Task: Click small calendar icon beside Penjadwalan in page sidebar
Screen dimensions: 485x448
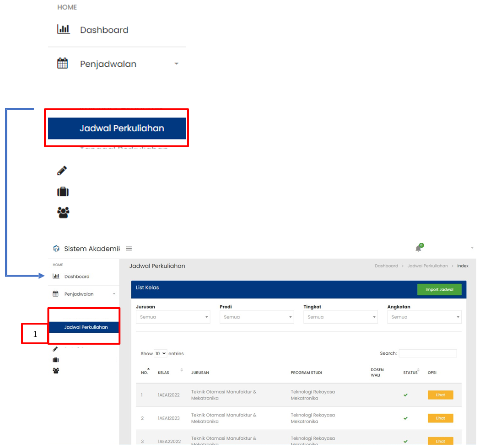Action: pyautogui.click(x=55, y=293)
